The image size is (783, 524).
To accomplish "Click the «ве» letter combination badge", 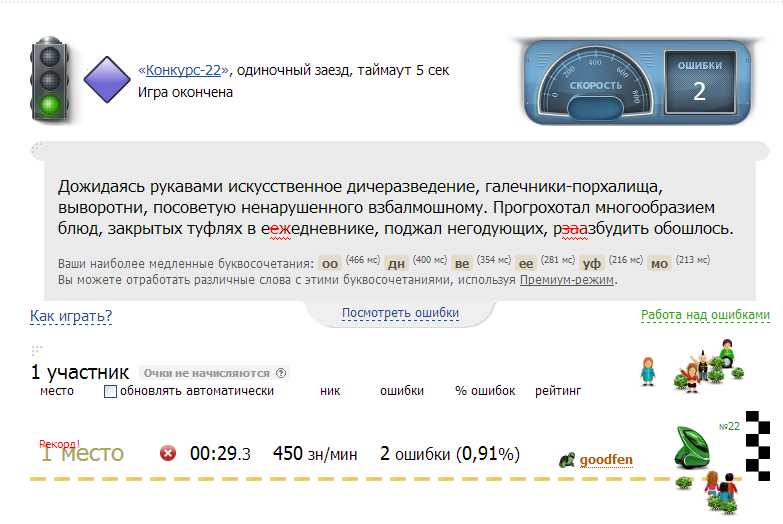I will [462, 263].
